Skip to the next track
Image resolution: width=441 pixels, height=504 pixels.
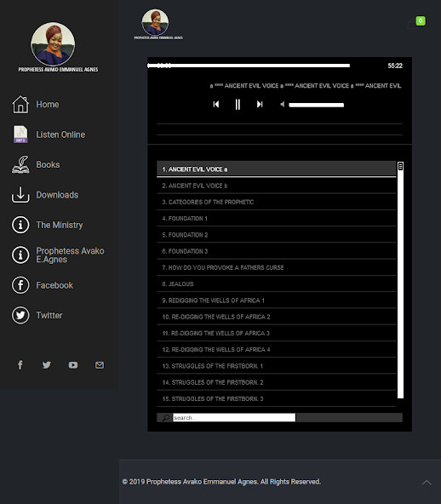click(260, 104)
